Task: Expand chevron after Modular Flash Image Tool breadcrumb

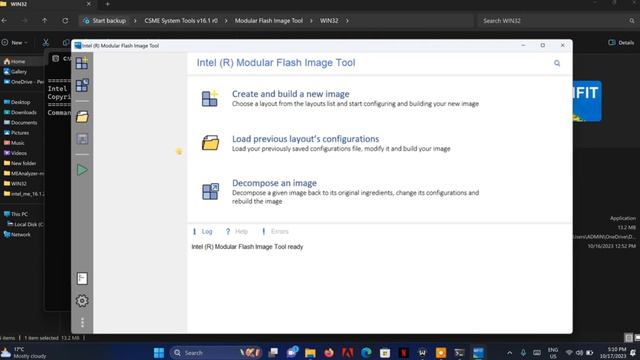Action: [x=311, y=20]
